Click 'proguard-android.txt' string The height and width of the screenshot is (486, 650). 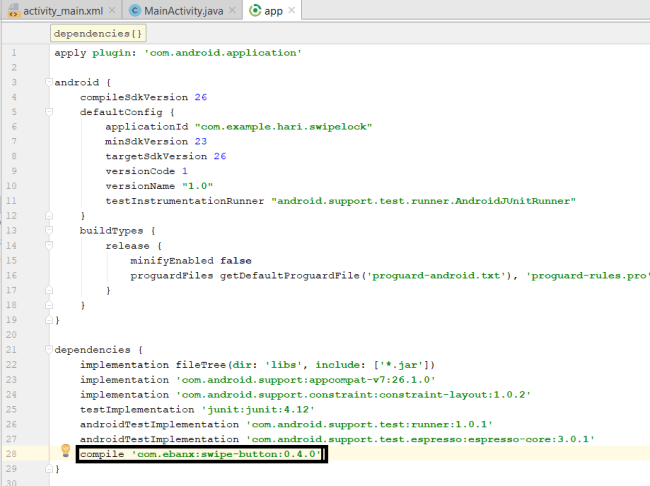(437, 276)
